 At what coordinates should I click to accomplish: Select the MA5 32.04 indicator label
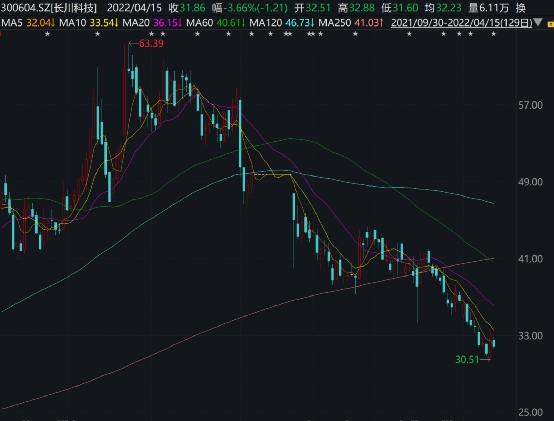tap(28, 23)
